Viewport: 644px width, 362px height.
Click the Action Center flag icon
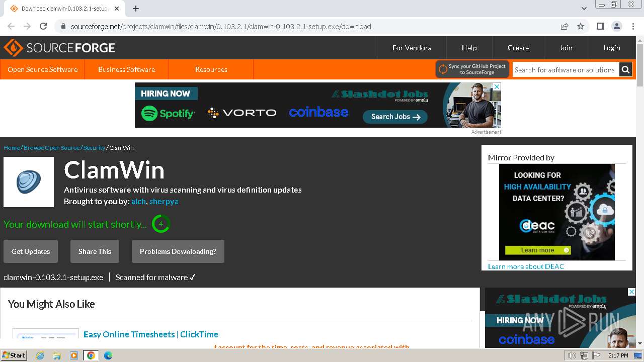(x=596, y=355)
